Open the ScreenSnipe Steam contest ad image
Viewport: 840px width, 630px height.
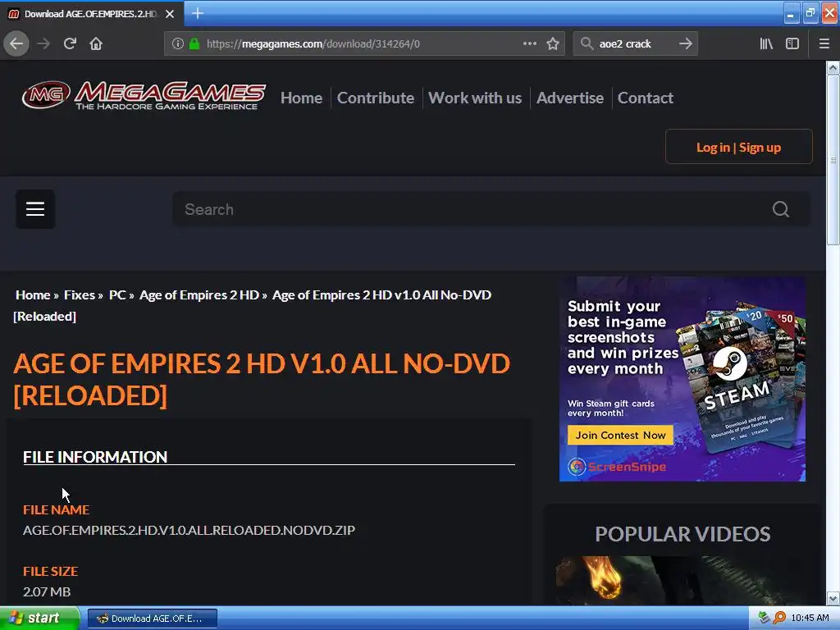point(682,379)
